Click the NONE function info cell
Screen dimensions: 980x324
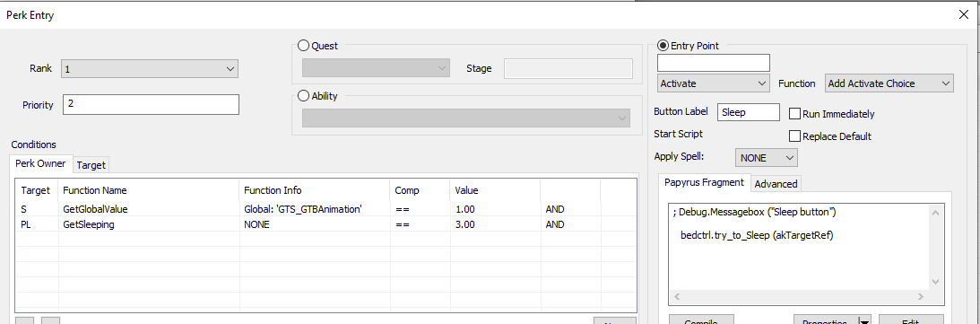256,224
